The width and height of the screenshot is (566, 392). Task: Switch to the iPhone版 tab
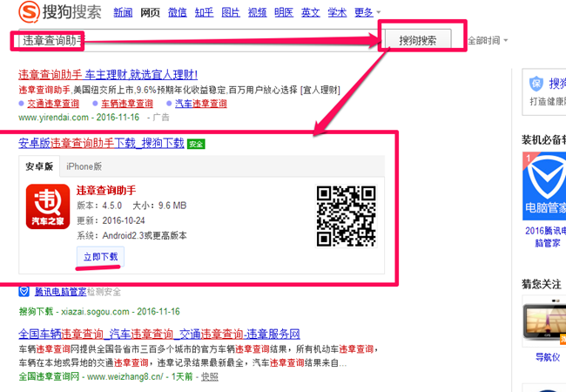point(84,166)
